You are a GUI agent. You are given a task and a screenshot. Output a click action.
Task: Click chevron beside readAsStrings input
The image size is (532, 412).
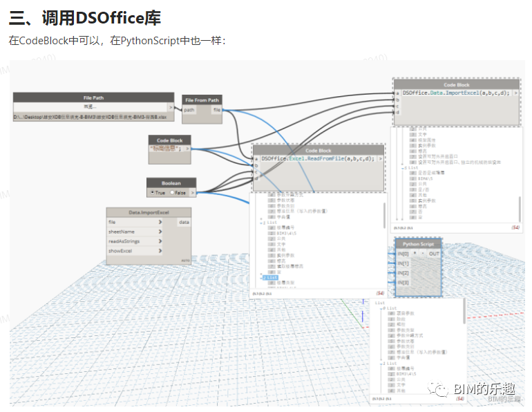pos(160,241)
